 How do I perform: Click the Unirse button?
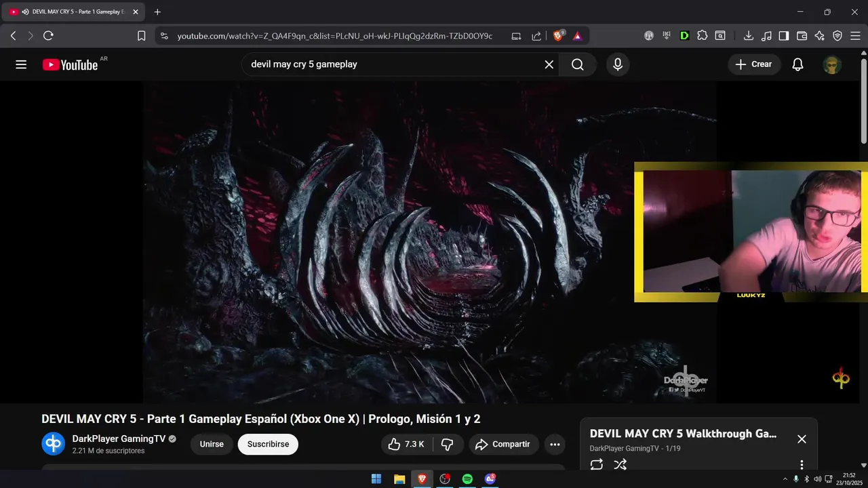[x=212, y=444]
